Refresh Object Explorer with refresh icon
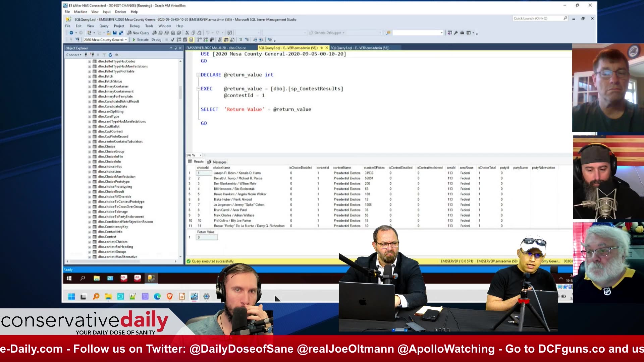The width and height of the screenshot is (644, 362). coord(110,55)
